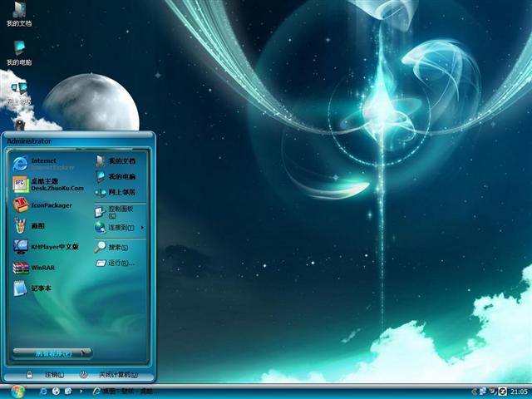Image resolution: width=532 pixels, height=399 pixels.
Task: Select 搜索 in Start menu
Action: pos(112,247)
